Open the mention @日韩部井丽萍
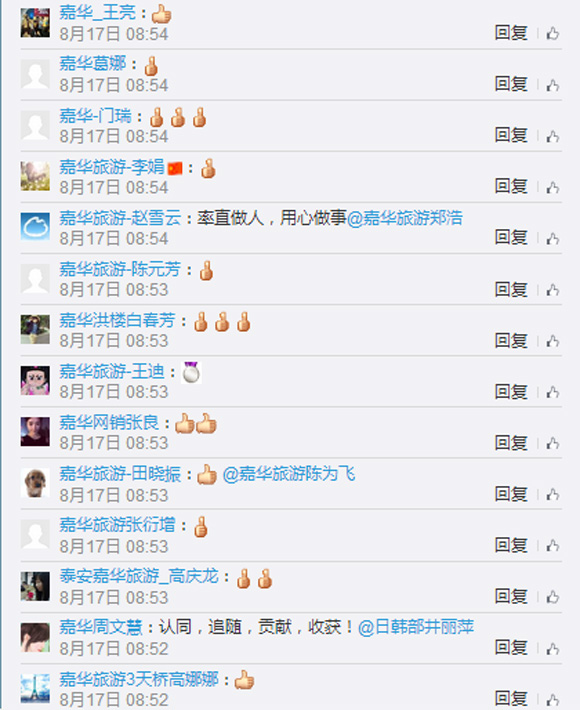 click(x=416, y=627)
